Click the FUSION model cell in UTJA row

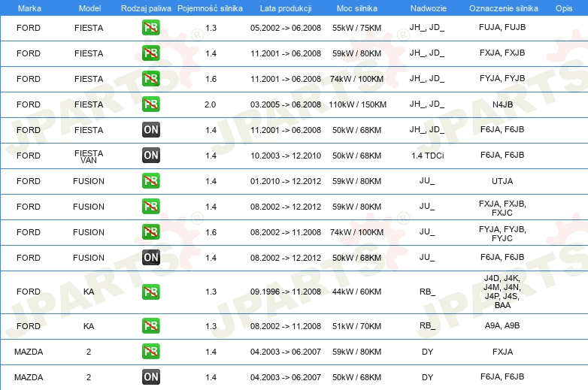click(89, 181)
